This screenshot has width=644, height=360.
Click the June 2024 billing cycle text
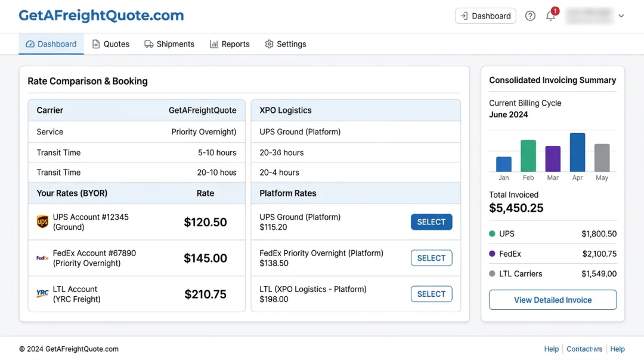(509, 115)
